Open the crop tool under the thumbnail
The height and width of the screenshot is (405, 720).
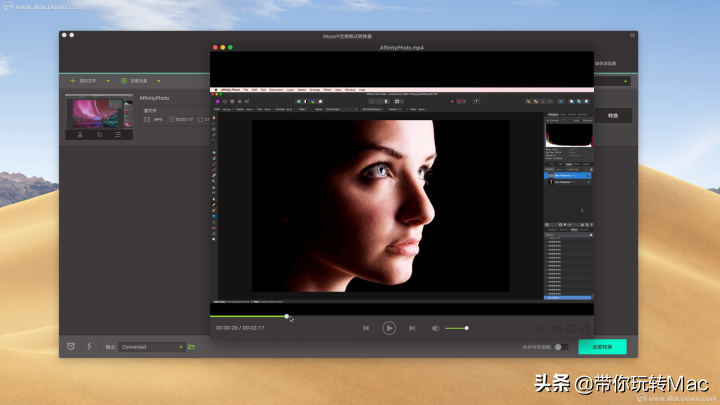click(100, 135)
